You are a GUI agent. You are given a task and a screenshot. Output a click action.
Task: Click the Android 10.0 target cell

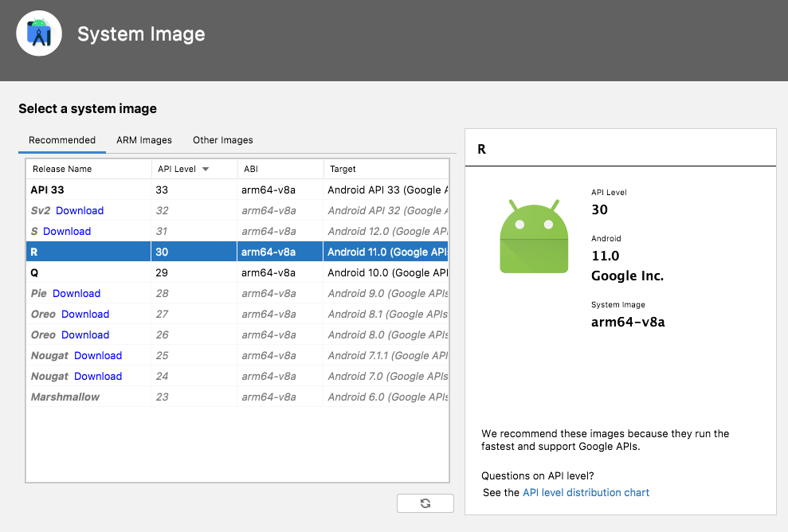(387, 273)
